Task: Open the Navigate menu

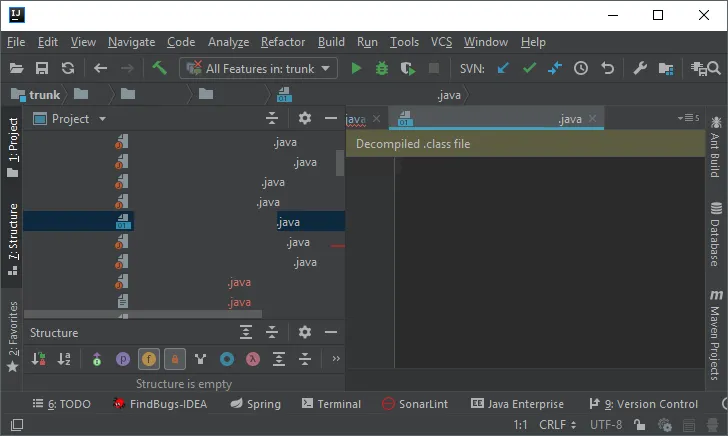Action: coord(131,42)
